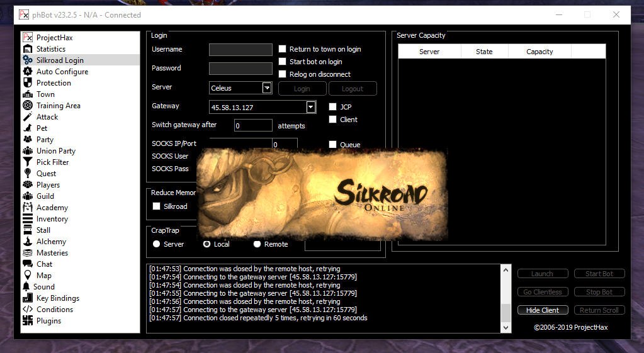This screenshot has width=644, height=353.
Task: Open the Gateway IP address dropdown
Action: pyautogui.click(x=310, y=107)
